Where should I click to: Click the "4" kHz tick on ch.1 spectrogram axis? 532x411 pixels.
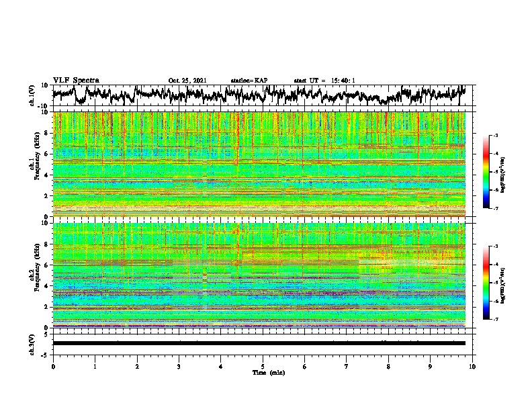click(46, 175)
